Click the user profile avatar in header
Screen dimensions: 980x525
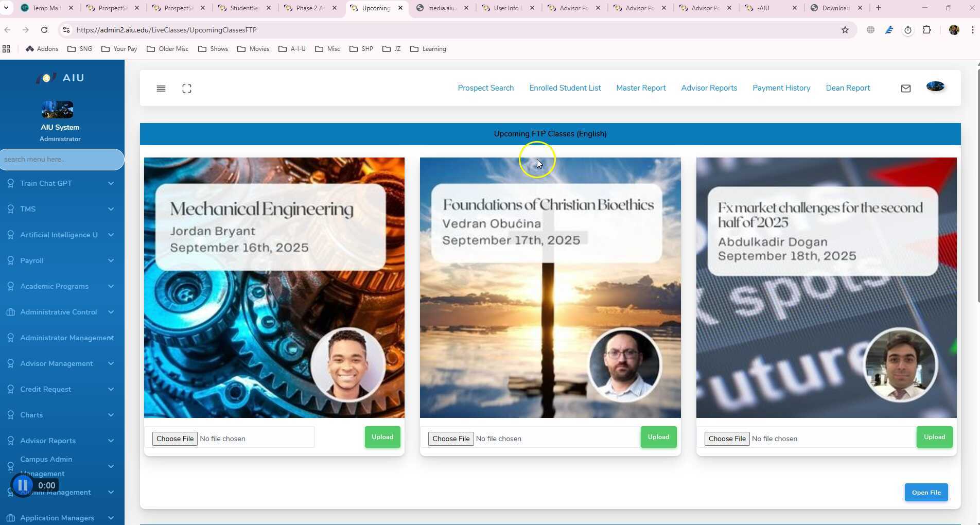935,86
